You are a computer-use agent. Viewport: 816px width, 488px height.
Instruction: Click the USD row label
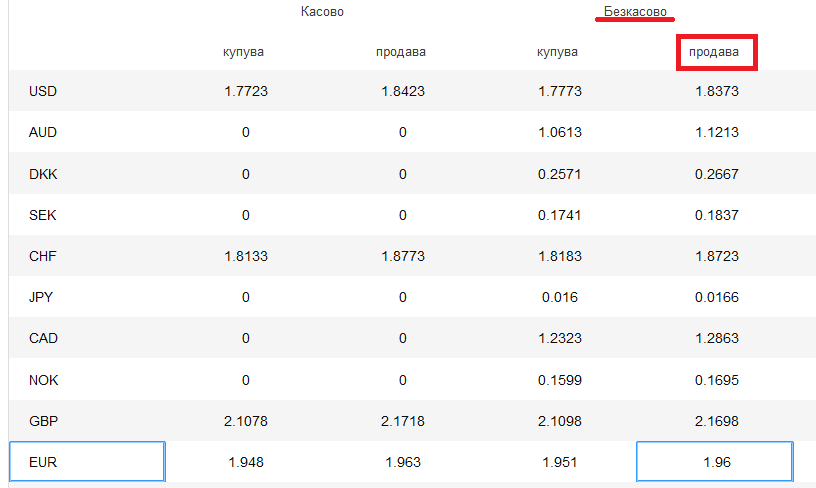click(x=43, y=91)
